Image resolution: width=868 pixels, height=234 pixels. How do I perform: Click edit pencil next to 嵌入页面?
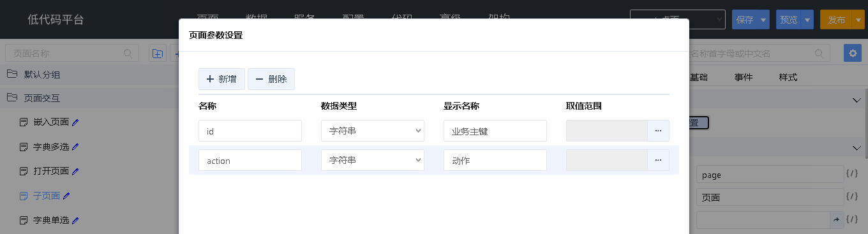(75, 122)
